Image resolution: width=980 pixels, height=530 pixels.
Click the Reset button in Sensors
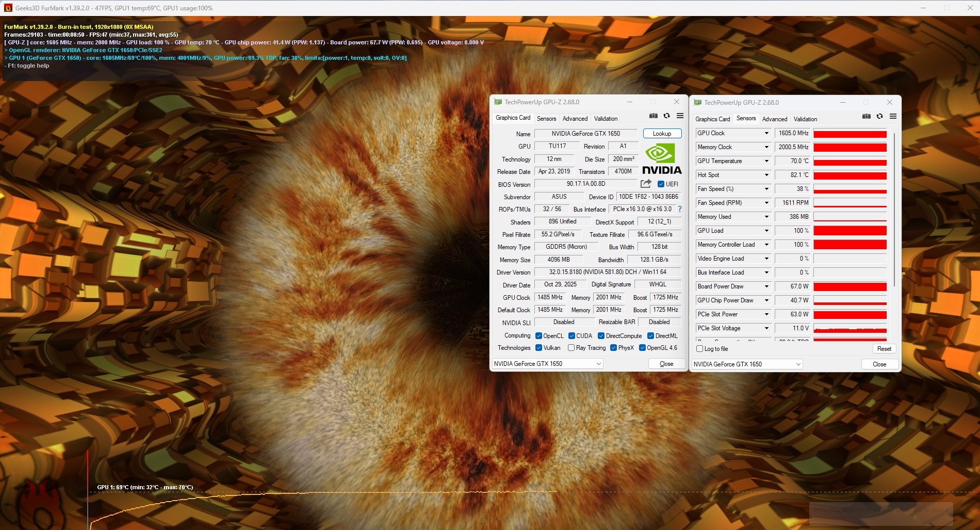coord(884,349)
